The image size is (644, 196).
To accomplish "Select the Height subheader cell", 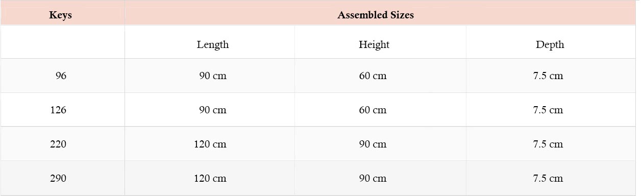I will pyautogui.click(x=380, y=42).
